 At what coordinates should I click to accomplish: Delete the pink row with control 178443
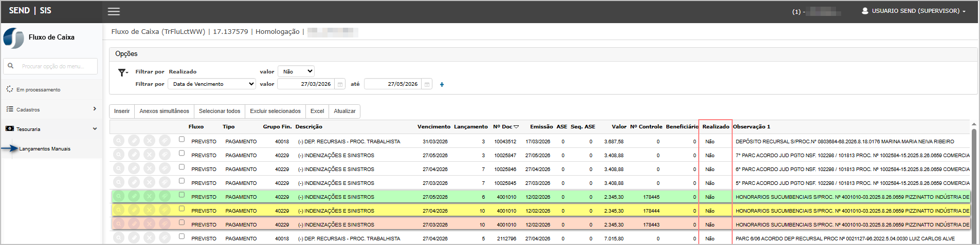click(149, 224)
